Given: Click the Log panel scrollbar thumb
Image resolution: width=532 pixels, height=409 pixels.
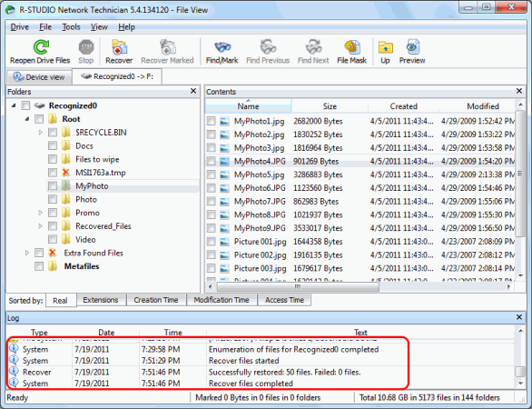Looking at the screenshot, I should 520,372.
